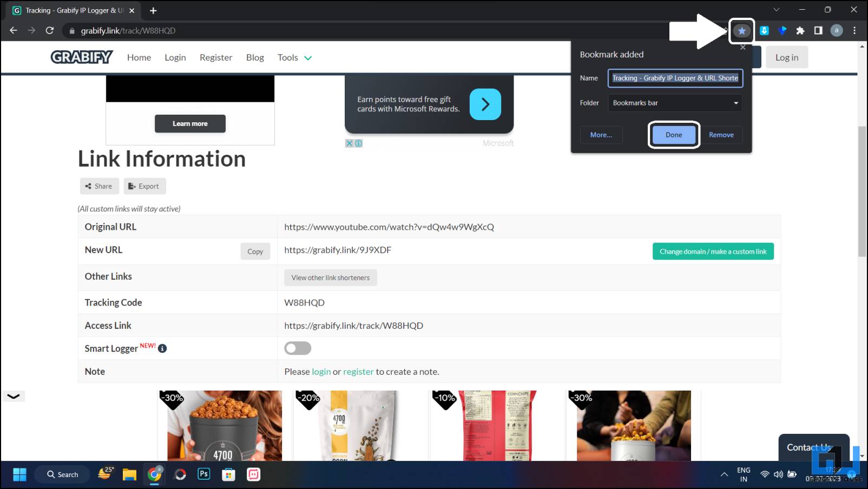Follow the register link in Note row
Viewport: 868px width, 489px height.
(x=358, y=372)
